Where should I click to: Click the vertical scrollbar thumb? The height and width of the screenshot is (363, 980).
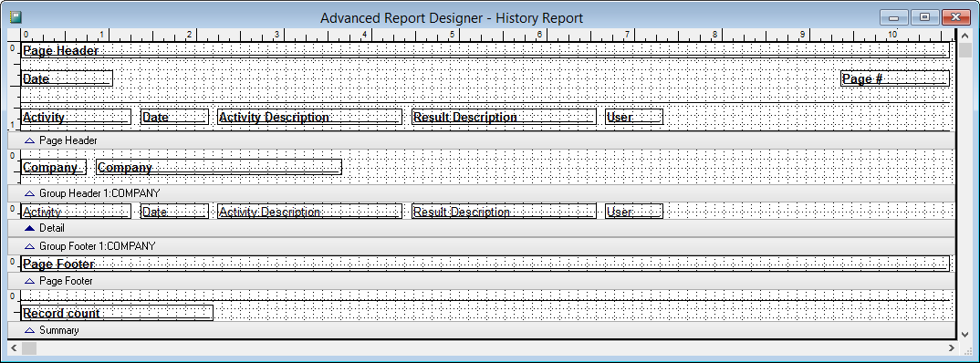click(966, 50)
